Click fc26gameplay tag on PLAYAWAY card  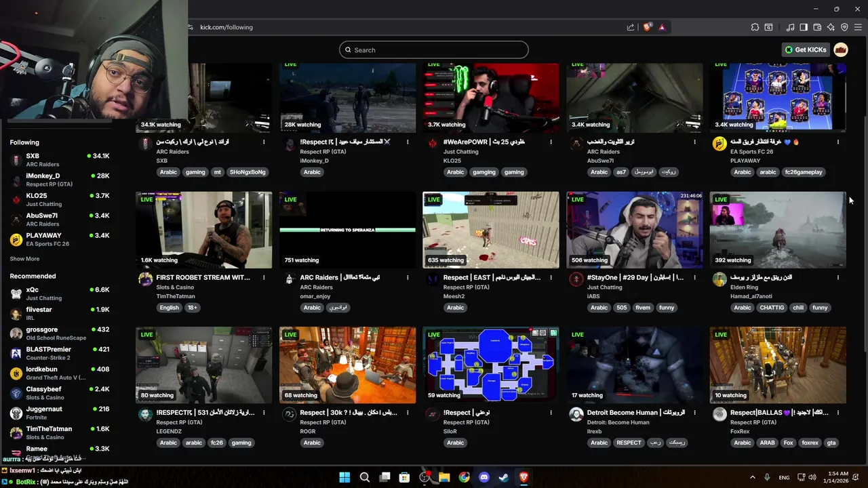pyautogui.click(x=804, y=172)
